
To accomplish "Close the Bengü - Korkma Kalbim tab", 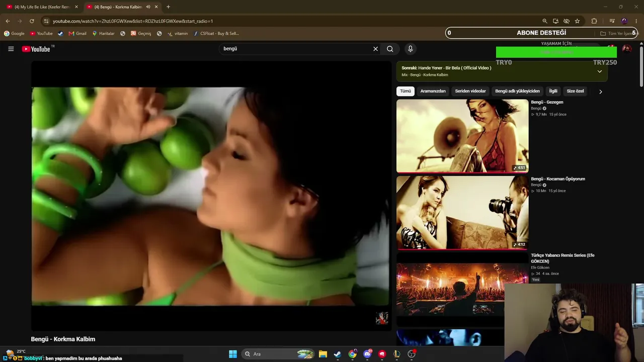I will click(x=156, y=7).
